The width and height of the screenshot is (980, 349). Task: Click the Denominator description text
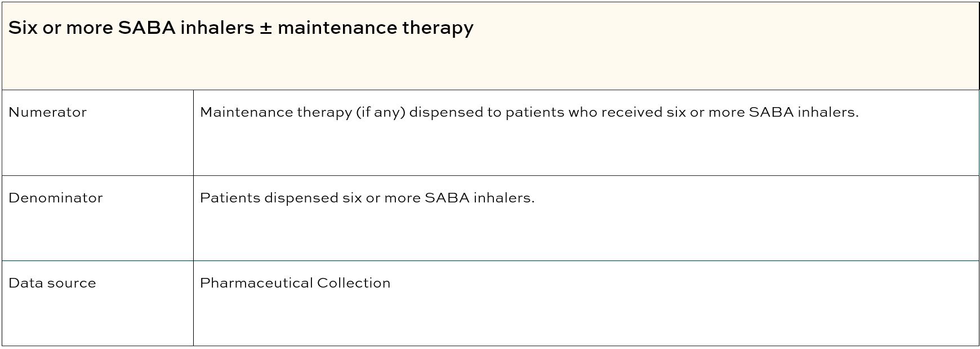[x=367, y=198]
